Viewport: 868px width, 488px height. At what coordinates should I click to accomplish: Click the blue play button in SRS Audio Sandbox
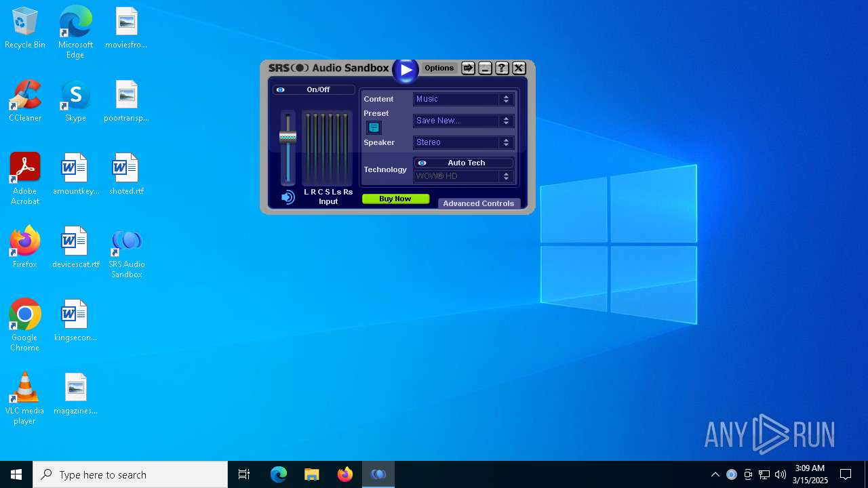(406, 70)
